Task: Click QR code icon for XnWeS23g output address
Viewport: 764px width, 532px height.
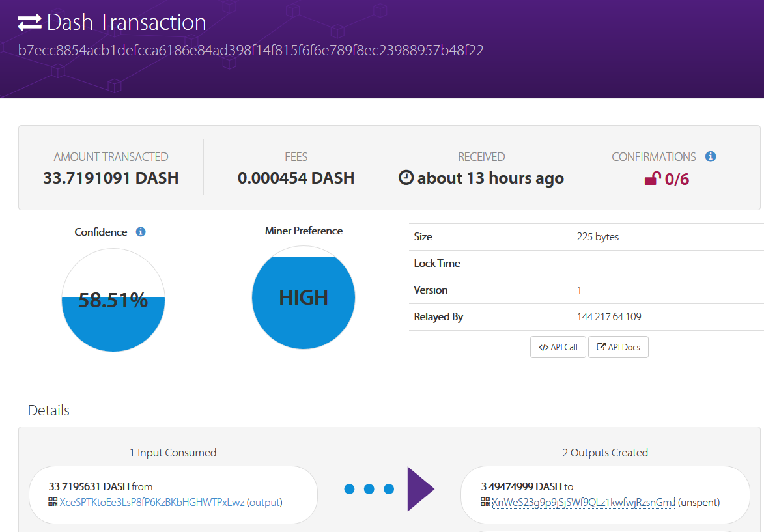Action: click(x=485, y=501)
